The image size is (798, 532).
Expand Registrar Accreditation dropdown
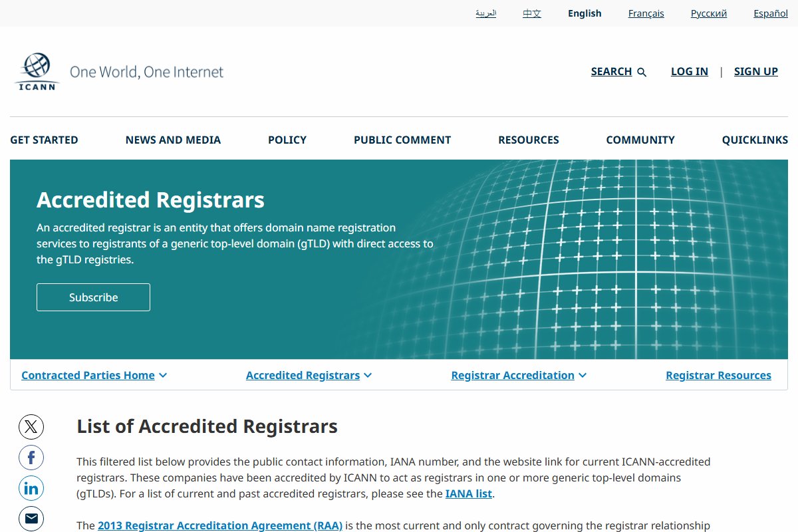click(519, 375)
